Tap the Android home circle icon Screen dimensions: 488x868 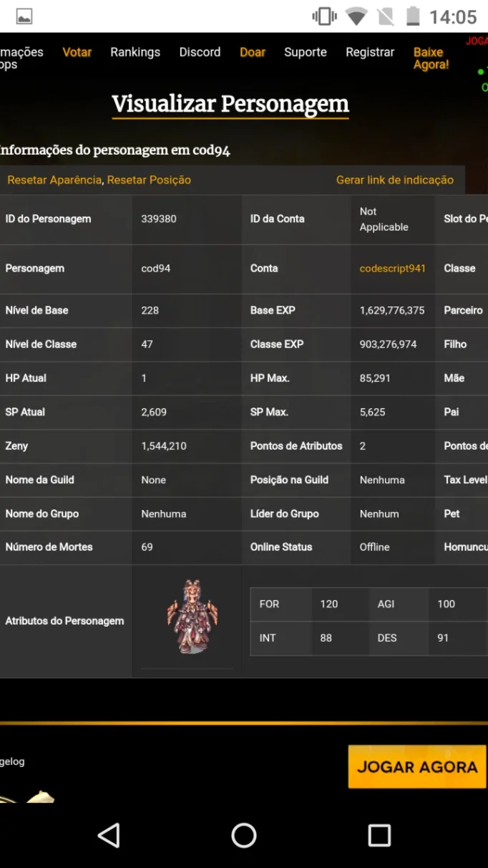(243, 835)
